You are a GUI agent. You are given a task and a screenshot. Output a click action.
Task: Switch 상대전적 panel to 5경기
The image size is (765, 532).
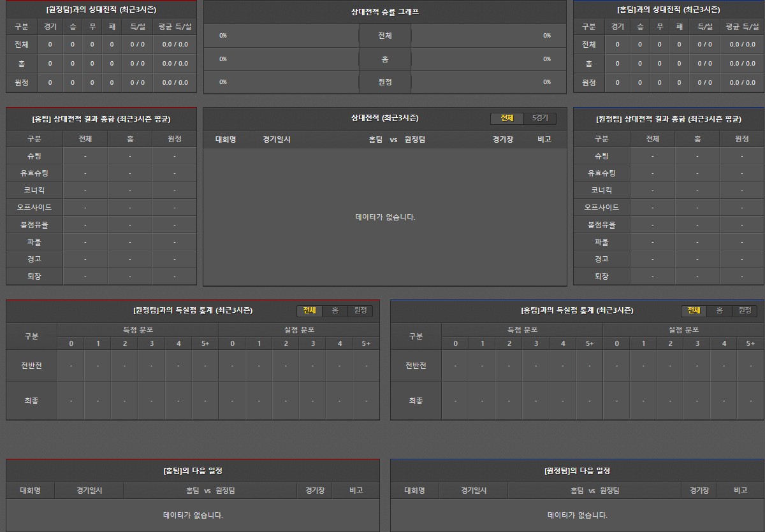pos(539,119)
